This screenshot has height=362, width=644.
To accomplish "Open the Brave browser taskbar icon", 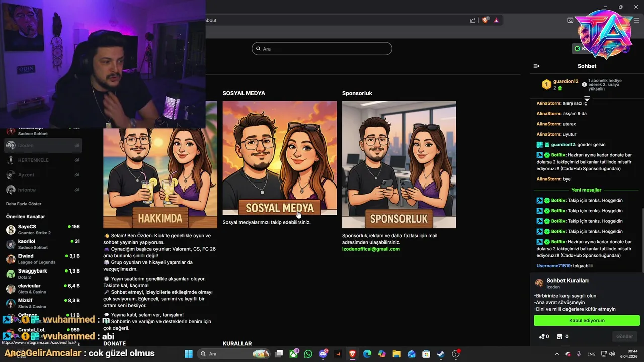I will 352,354.
